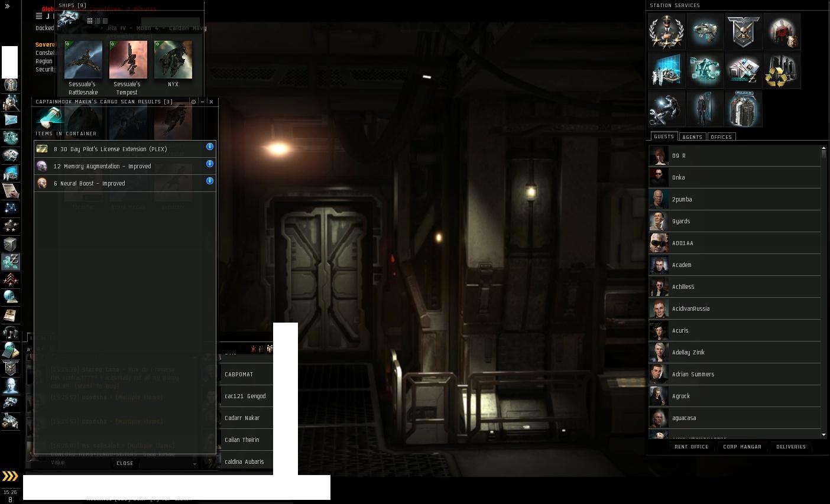Click Close at the bottom of cargo scan results
Image resolution: width=830 pixels, height=504 pixels.
click(125, 463)
